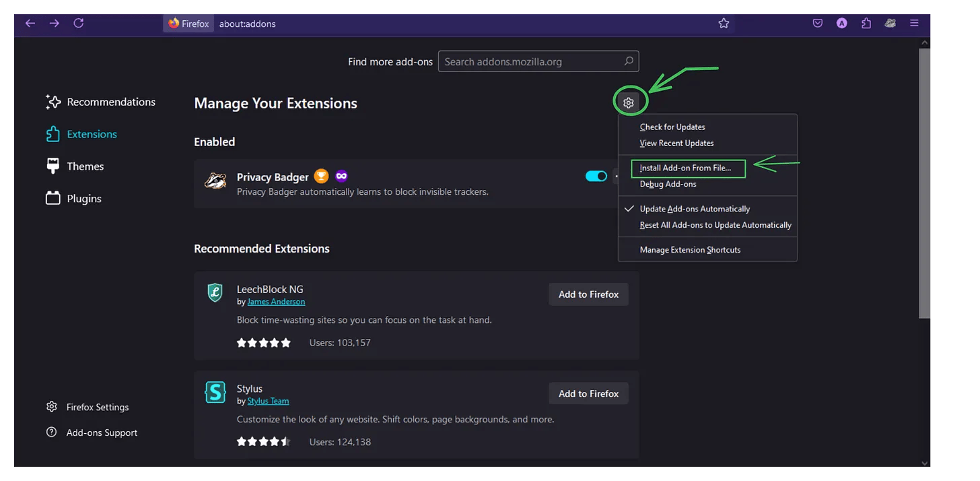Viewport: 980px width, 481px height.
Task: Click the browser back arrow
Action: pos(30,24)
